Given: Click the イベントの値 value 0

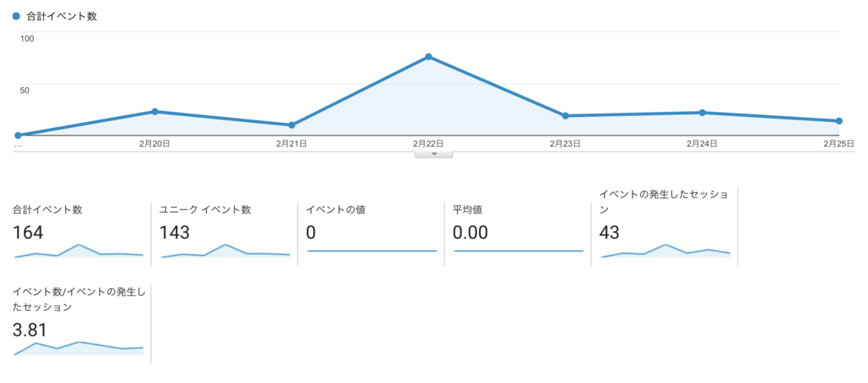Looking at the screenshot, I should click(x=310, y=233).
